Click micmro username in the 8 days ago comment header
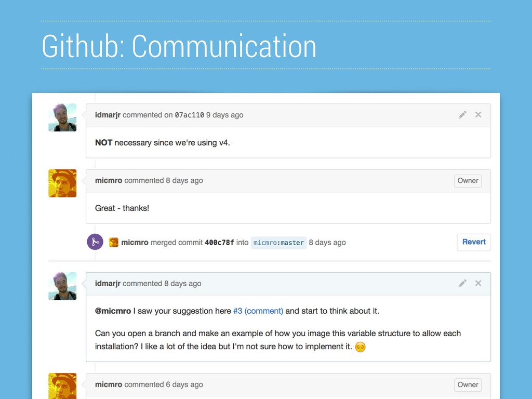The width and height of the screenshot is (532, 399). pyautogui.click(x=109, y=180)
